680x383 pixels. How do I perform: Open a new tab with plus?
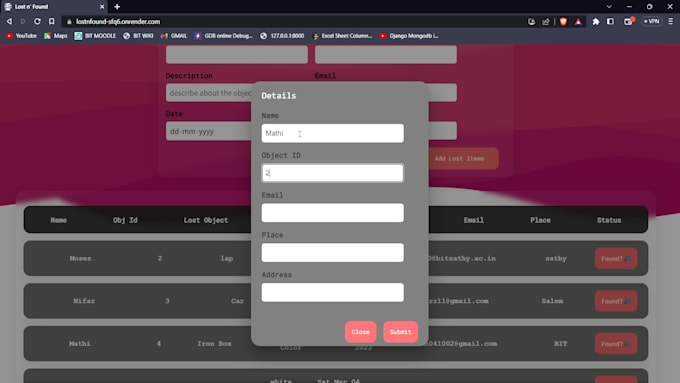[117, 7]
